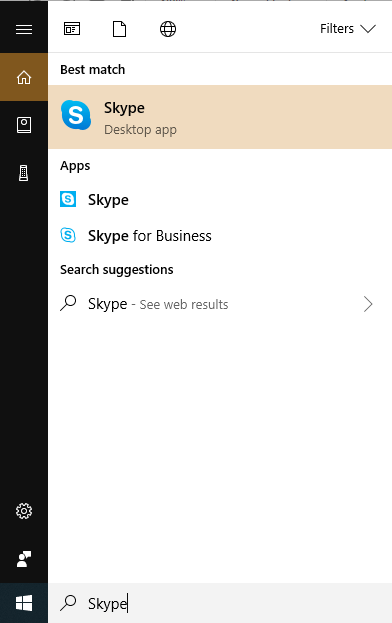The image size is (392, 623).
Task: Click the large Skype logo icon
Action: (76, 115)
